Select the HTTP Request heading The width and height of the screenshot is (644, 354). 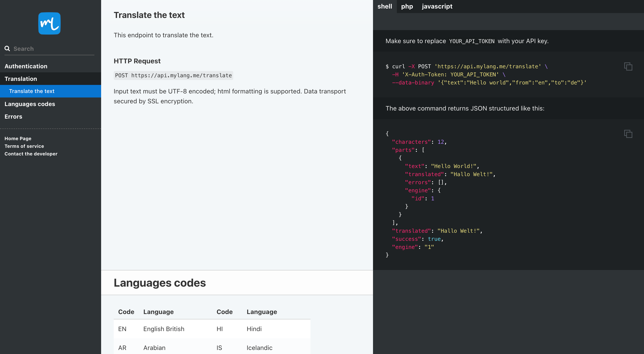click(137, 61)
